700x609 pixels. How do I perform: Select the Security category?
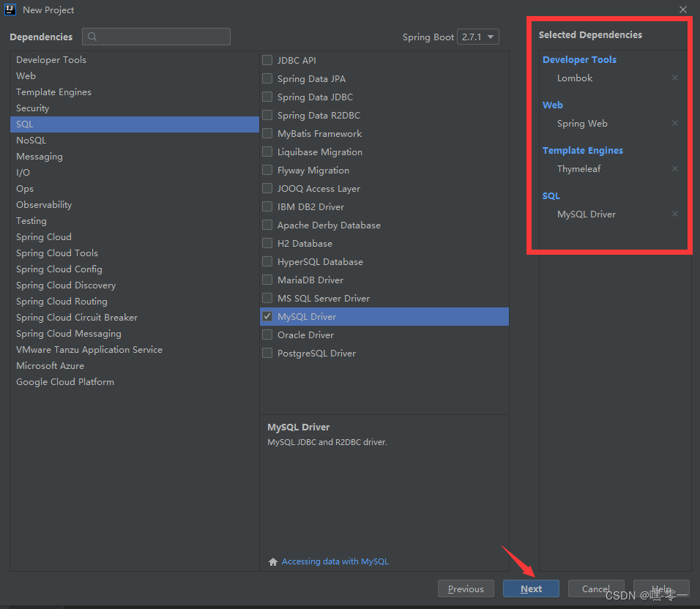(x=135, y=108)
